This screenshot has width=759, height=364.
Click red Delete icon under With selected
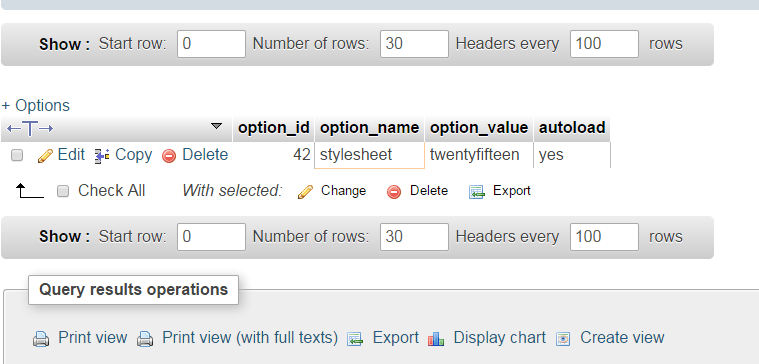[x=394, y=192]
